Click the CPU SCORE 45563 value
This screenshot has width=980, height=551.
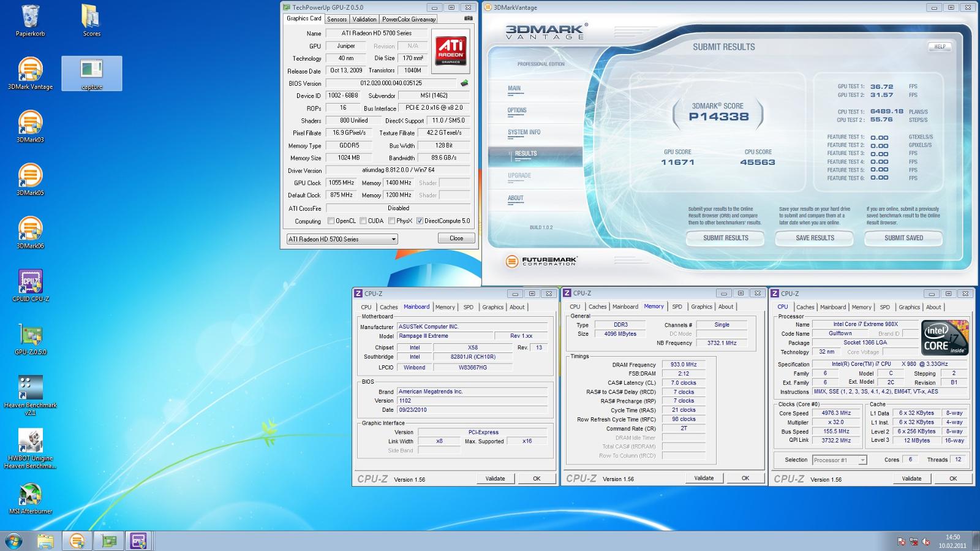758,162
